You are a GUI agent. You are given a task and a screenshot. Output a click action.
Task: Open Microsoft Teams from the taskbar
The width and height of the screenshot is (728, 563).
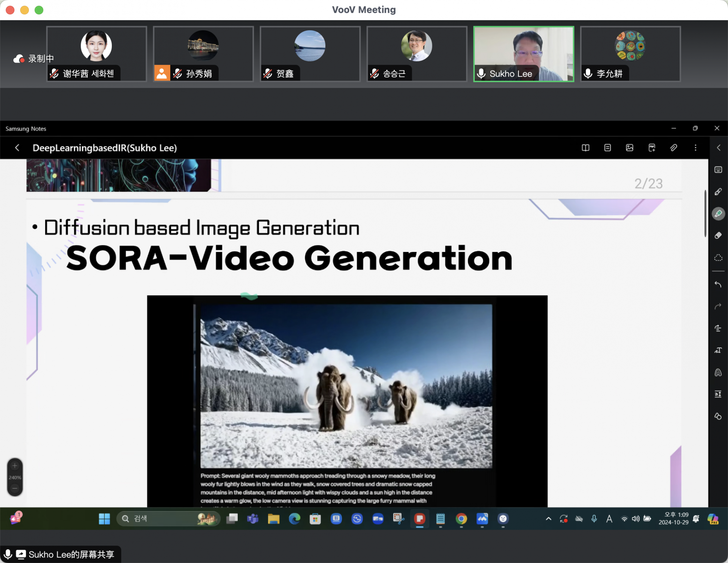pos(253,519)
